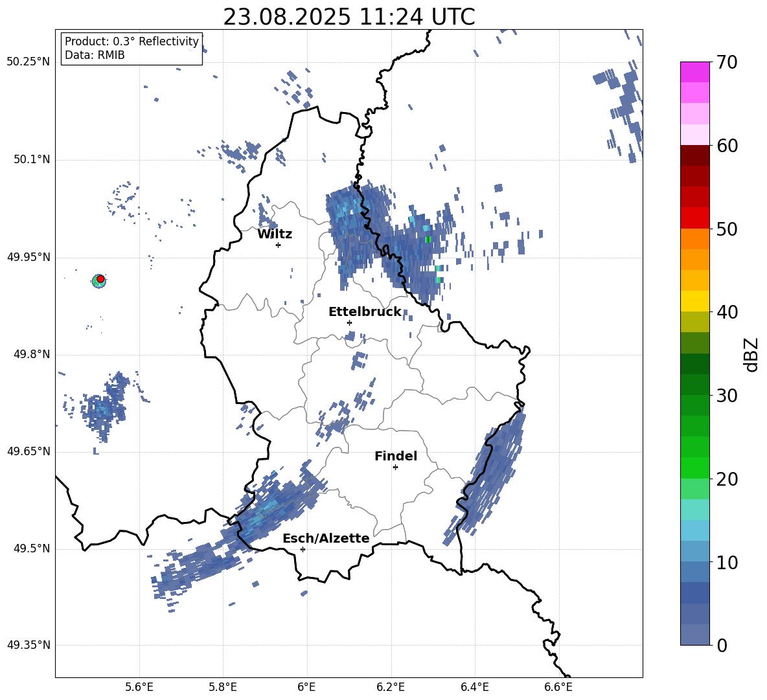Click the Data: RMIB text

point(95,55)
